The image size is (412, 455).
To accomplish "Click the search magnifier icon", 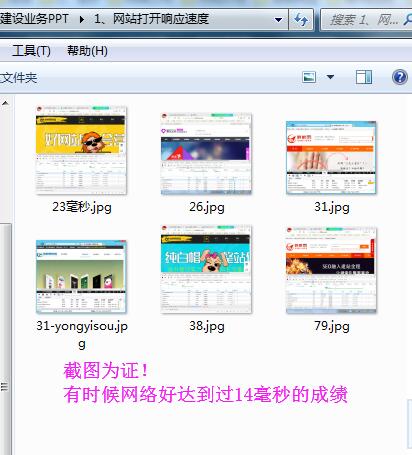I will click(407, 20).
